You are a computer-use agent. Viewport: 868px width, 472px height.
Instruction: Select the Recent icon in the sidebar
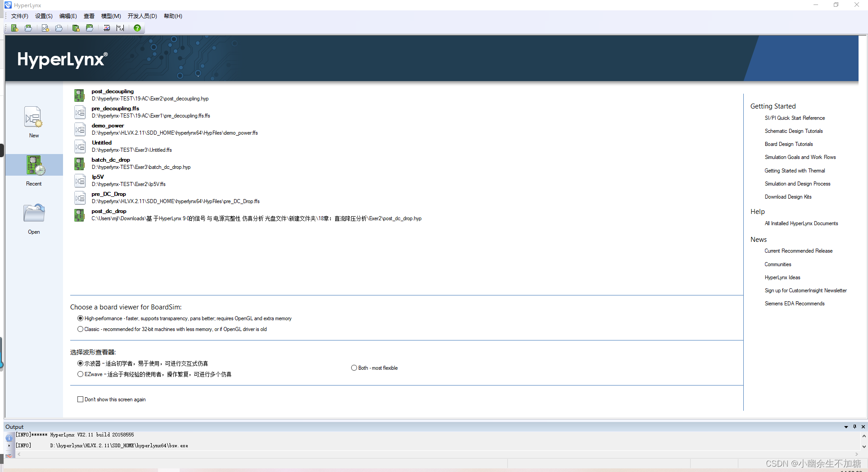pyautogui.click(x=35, y=165)
